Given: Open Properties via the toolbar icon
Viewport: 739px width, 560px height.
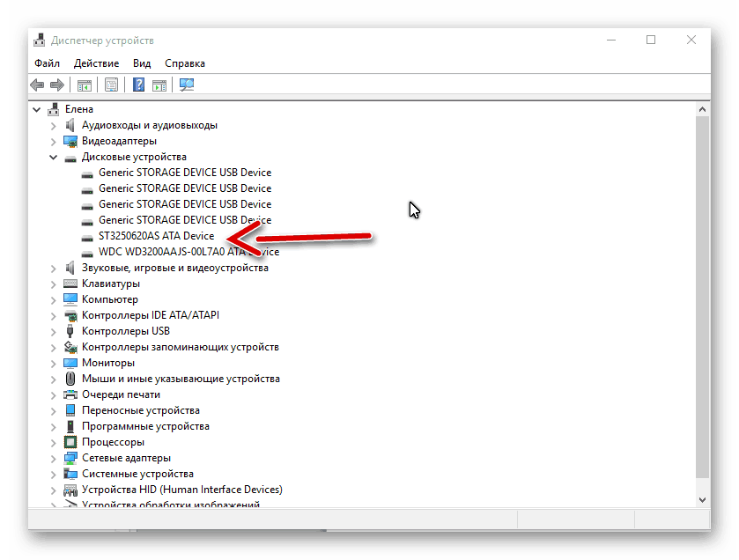Looking at the screenshot, I should click(x=111, y=85).
